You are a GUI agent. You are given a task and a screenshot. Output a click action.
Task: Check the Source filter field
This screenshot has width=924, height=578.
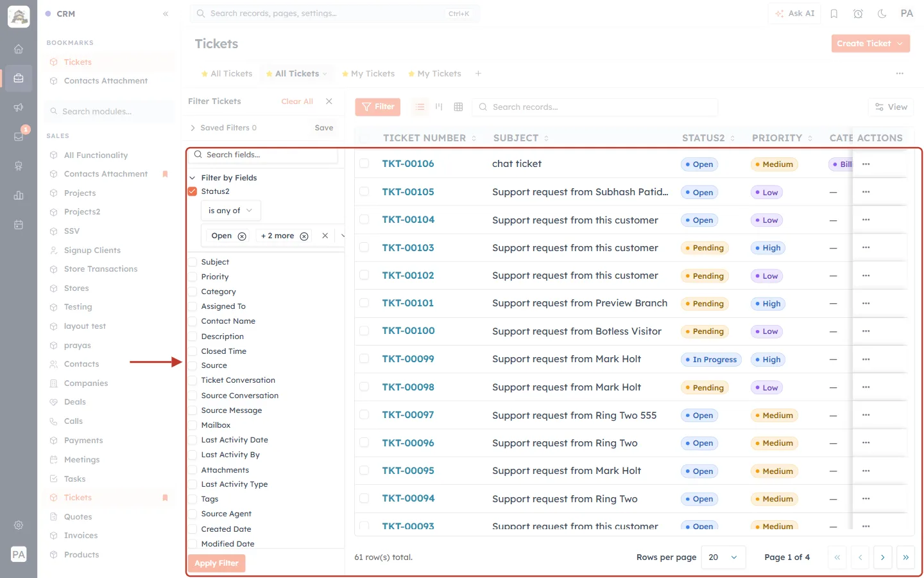click(193, 365)
